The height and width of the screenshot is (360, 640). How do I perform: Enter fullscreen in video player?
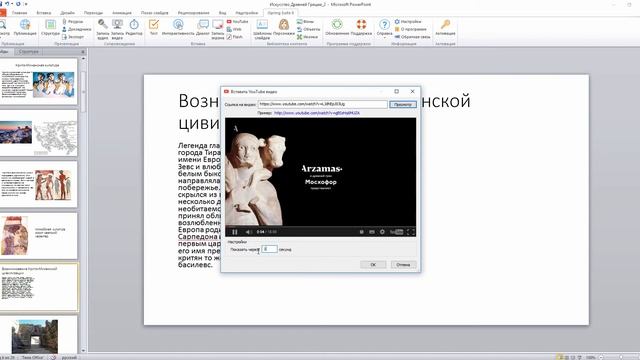point(411,232)
